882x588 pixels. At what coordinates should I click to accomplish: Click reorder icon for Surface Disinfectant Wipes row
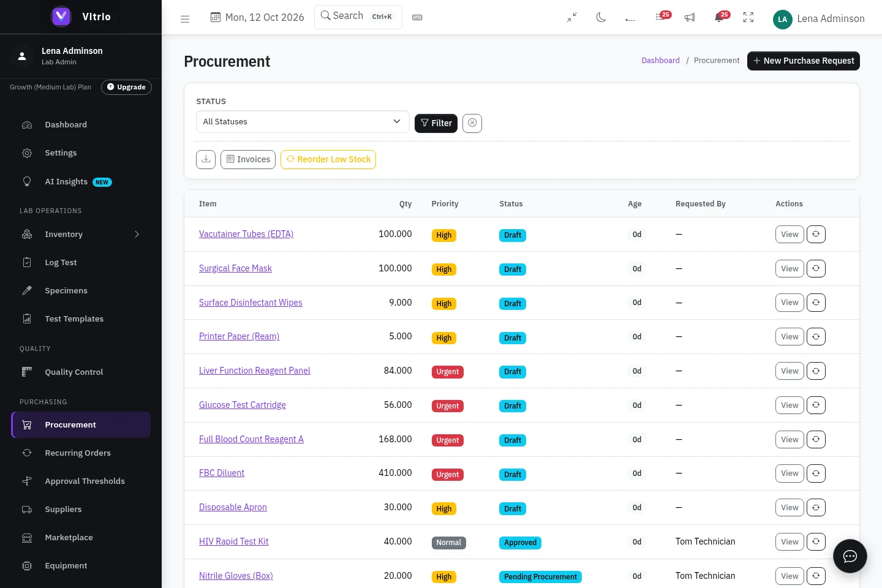tap(816, 303)
